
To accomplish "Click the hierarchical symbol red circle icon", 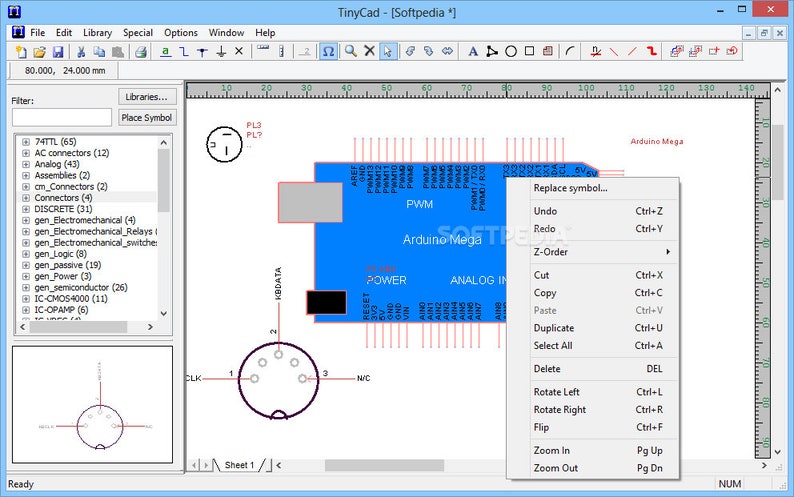I will click(x=732, y=51).
